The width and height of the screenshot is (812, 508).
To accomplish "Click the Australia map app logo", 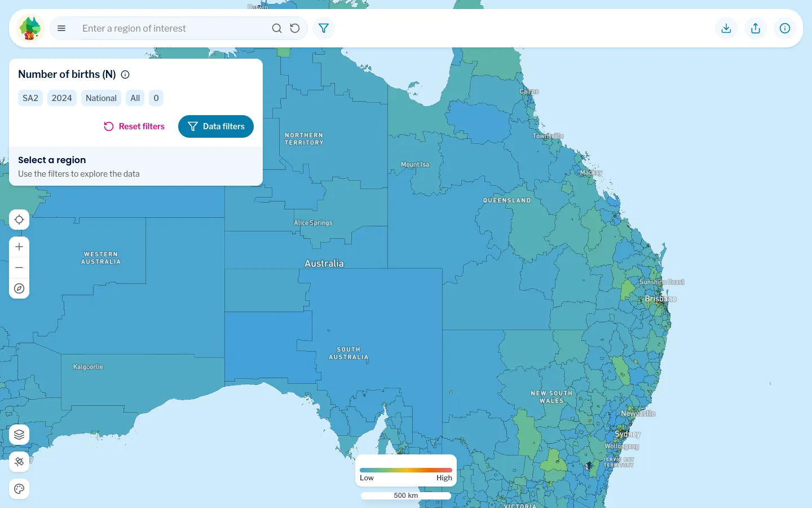I will (30, 28).
